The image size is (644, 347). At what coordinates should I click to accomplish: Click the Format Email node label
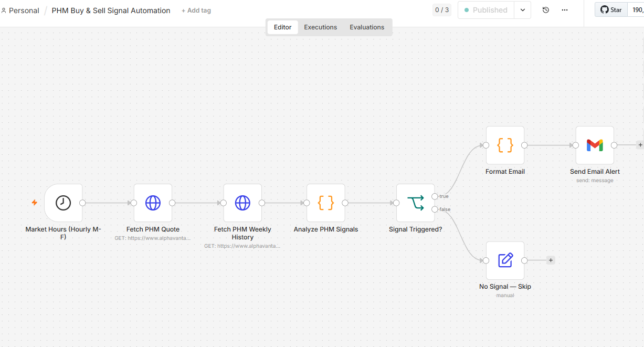pos(505,172)
